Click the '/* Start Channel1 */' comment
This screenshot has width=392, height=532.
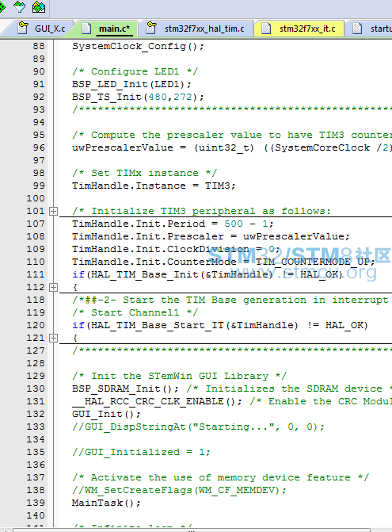click(135, 312)
